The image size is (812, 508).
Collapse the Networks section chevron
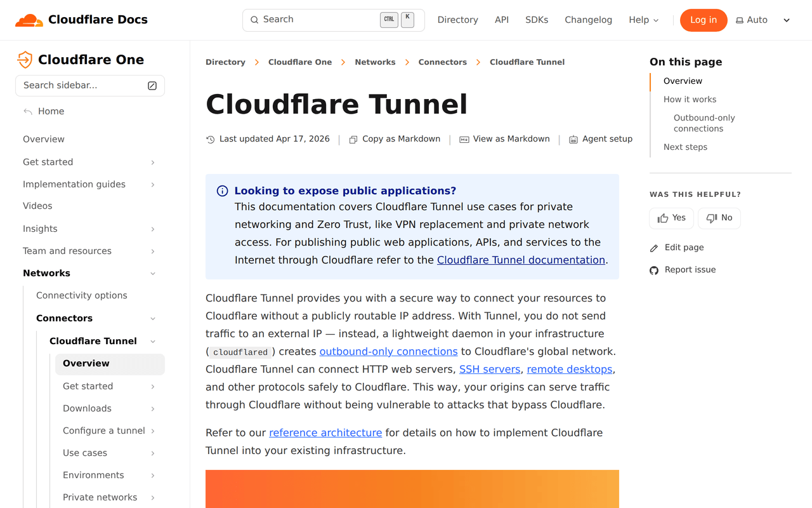click(x=153, y=274)
